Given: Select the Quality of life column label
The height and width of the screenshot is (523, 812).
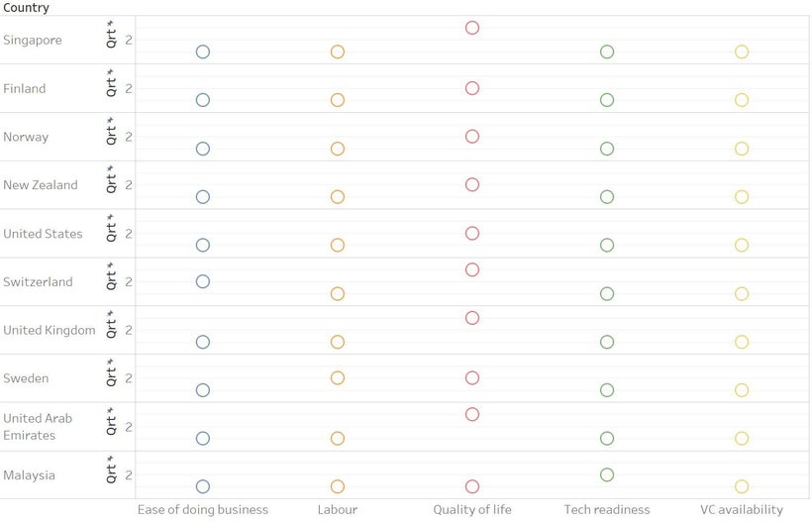Looking at the screenshot, I should pyautogui.click(x=472, y=510).
